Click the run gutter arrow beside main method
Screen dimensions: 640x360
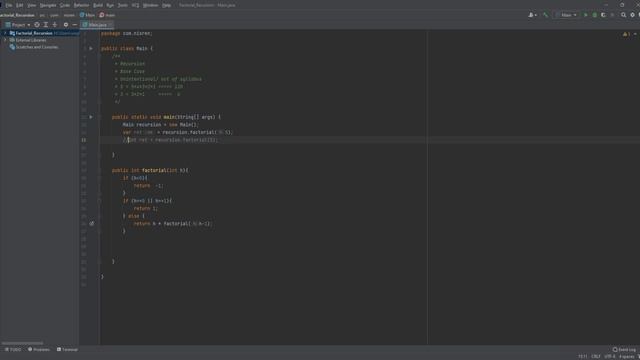tap(91, 117)
